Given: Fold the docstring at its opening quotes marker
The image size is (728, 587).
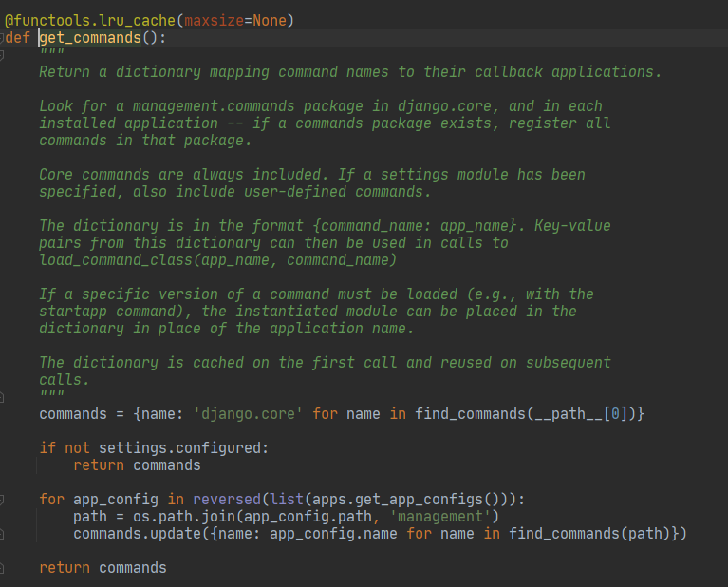Looking at the screenshot, I should pyautogui.click(x=4, y=55).
